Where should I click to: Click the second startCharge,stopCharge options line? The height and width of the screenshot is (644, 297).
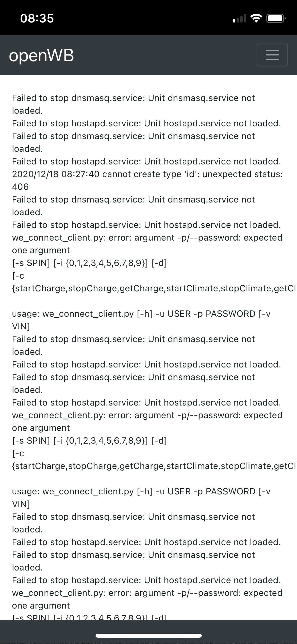[153, 466]
